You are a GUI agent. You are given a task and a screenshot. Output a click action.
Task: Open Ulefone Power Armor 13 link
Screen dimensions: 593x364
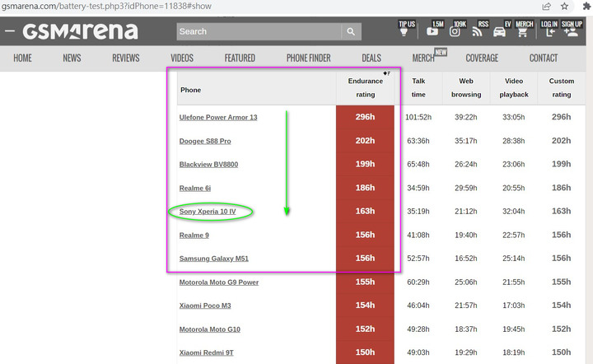(218, 117)
